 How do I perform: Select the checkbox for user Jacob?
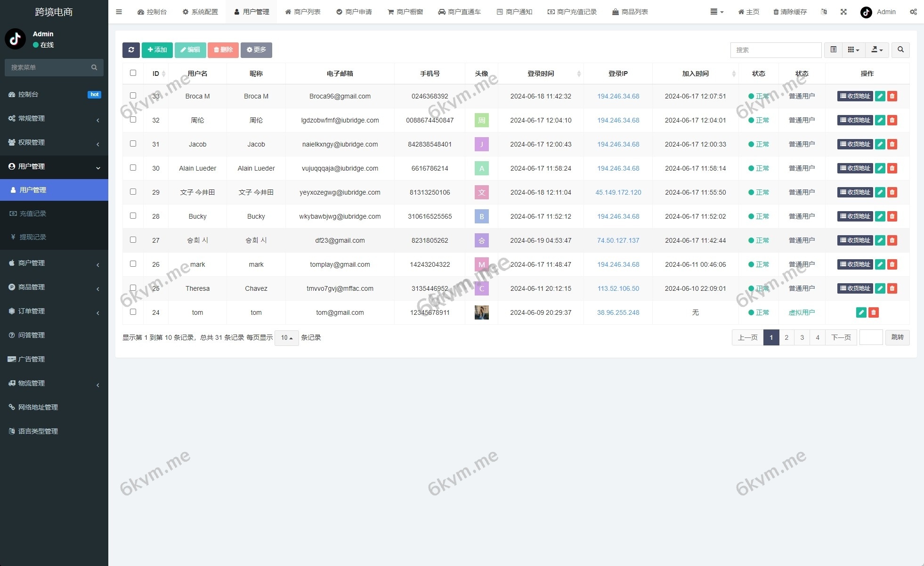click(x=133, y=144)
